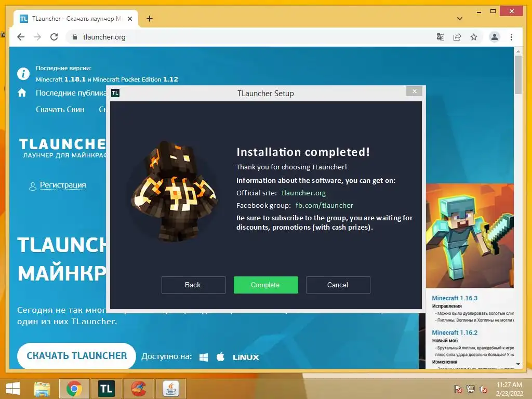Reload the tlauncher.org page

point(54,37)
